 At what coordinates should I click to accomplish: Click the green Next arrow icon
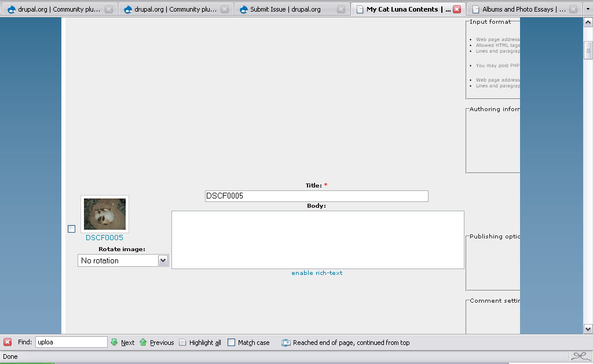114,342
